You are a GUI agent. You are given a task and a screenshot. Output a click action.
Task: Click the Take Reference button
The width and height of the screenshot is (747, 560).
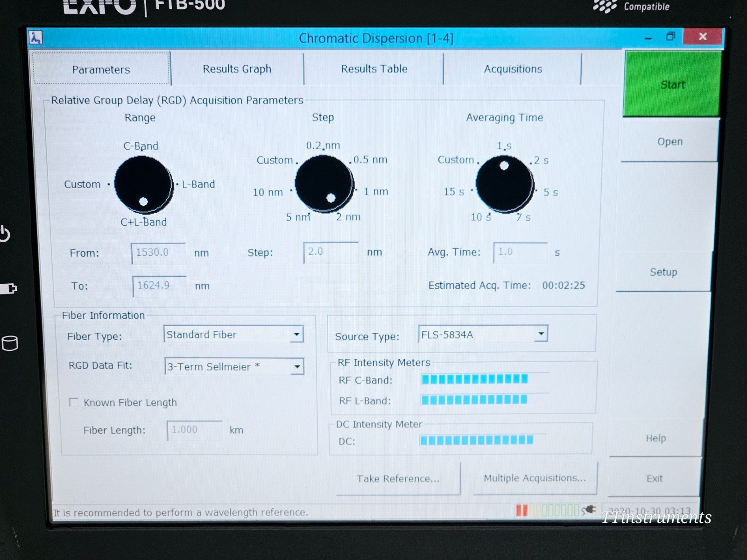tap(397, 478)
